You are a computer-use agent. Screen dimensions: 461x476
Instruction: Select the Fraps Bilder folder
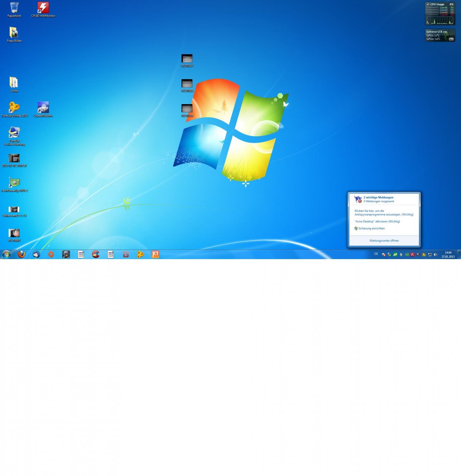14,35
